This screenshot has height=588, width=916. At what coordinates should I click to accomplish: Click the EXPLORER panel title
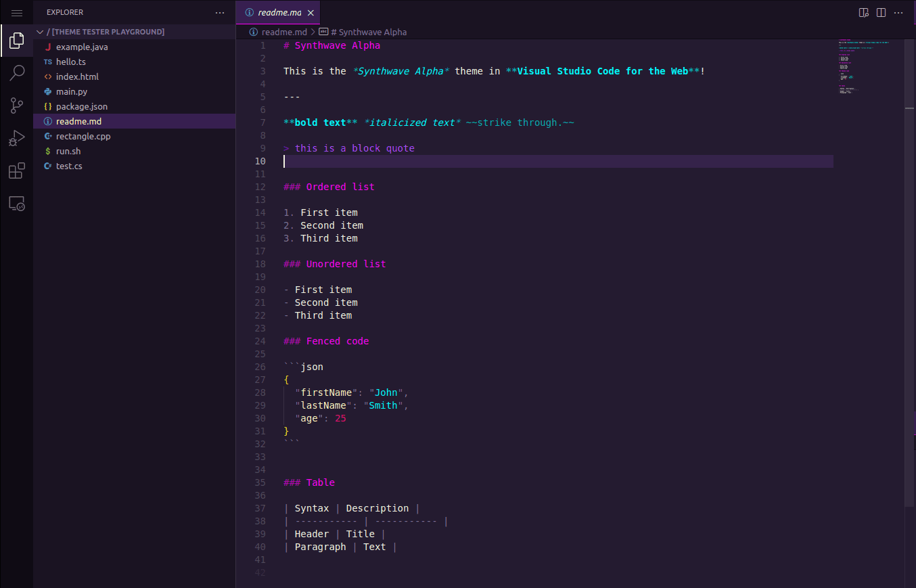pyautogui.click(x=65, y=13)
